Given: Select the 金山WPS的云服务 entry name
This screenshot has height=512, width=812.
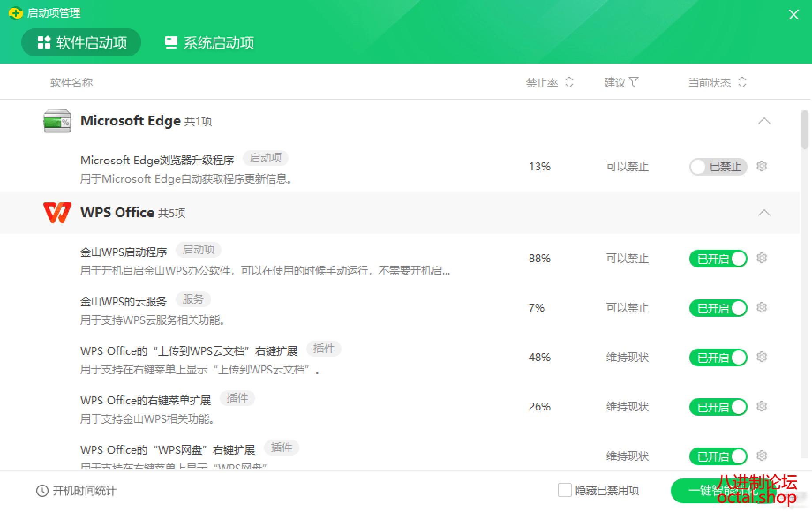Looking at the screenshot, I should [x=124, y=301].
